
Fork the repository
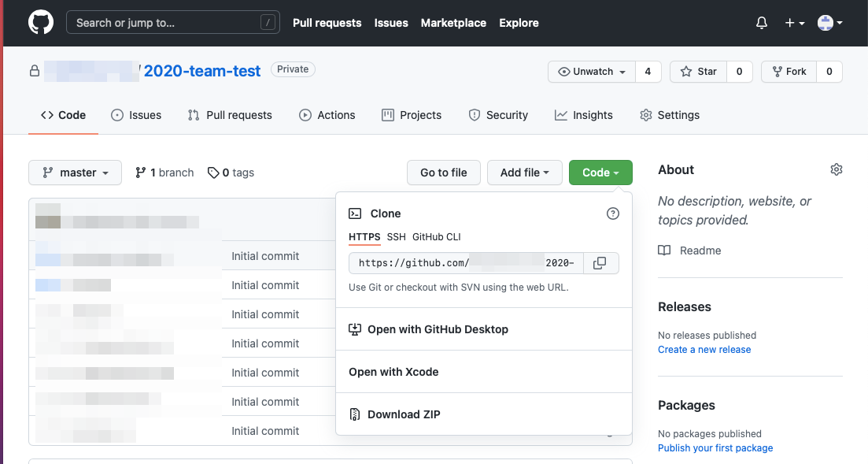789,72
